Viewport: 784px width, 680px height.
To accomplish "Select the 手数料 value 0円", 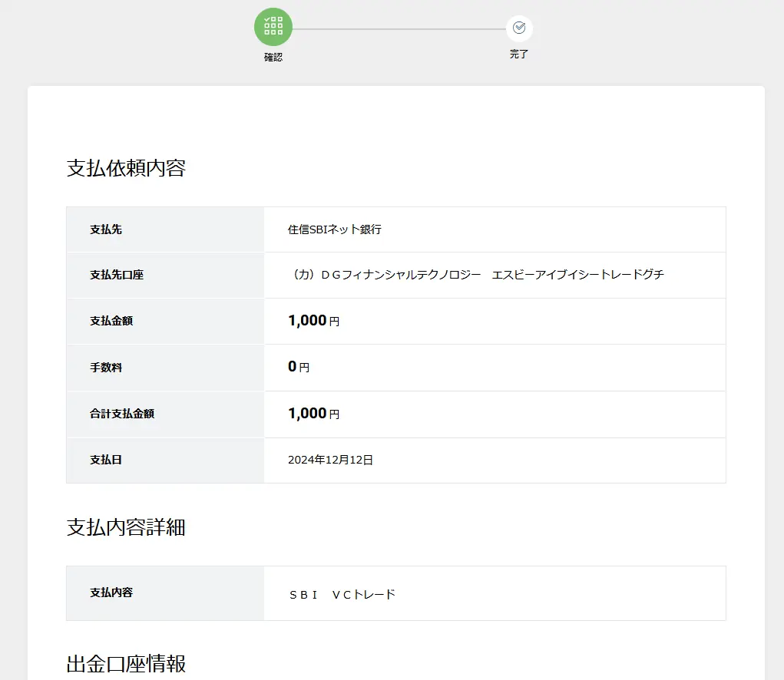I will click(x=299, y=367).
